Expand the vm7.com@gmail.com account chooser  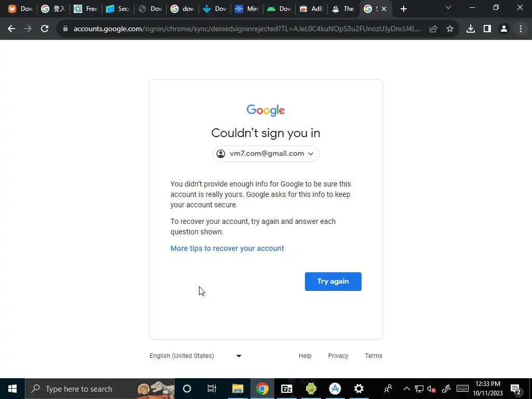pyautogui.click(x=265, y=154)
